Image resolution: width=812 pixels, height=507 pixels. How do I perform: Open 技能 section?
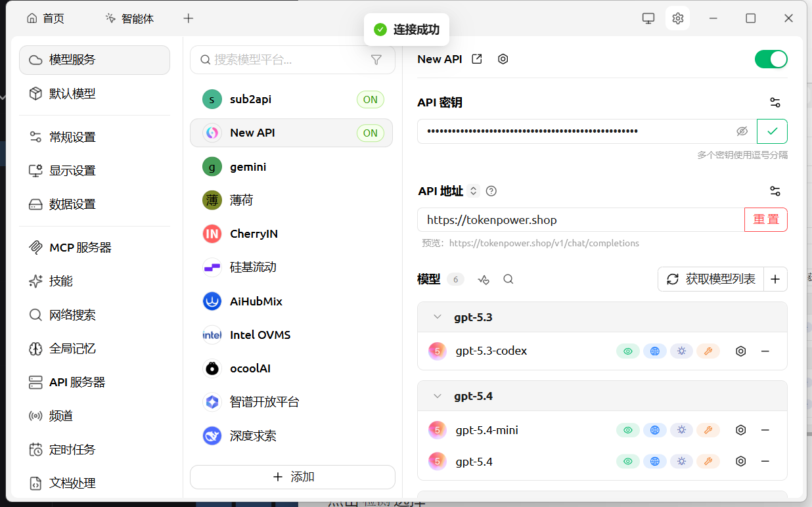click(95, 281)
